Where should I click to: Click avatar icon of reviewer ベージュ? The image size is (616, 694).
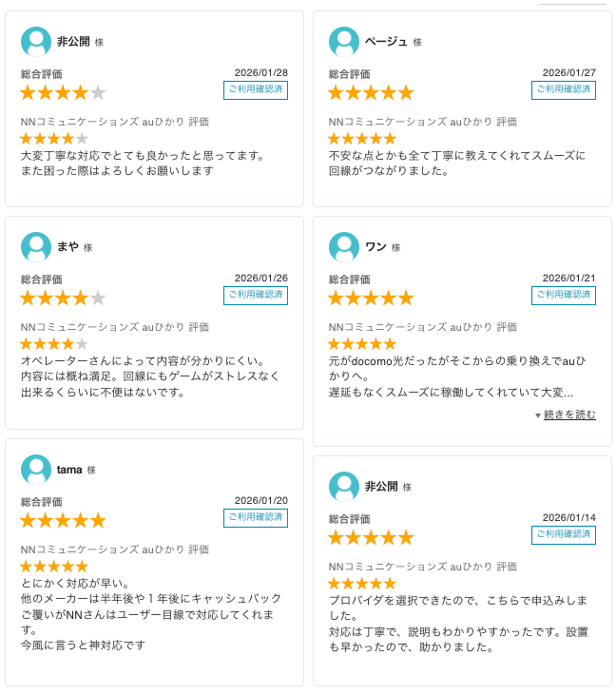(x=344, y=42)
